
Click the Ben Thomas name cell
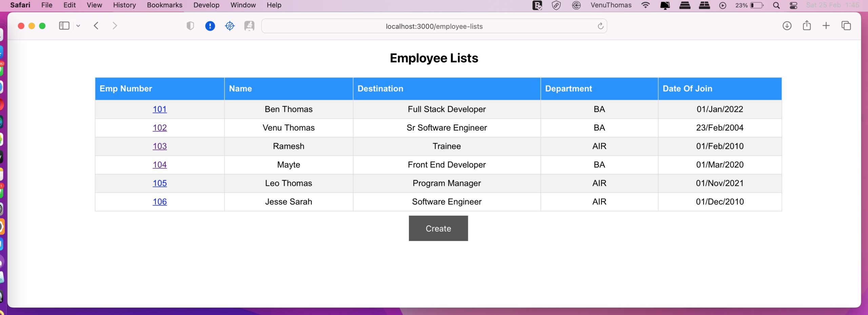(289, 109)
